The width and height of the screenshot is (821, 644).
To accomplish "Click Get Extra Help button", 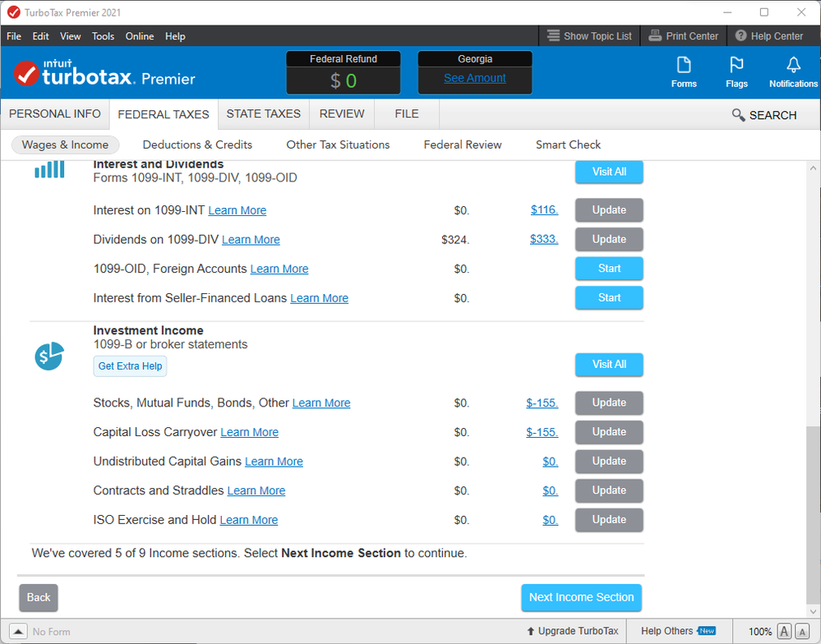I will pyautogui.click(x=130, y=366).
